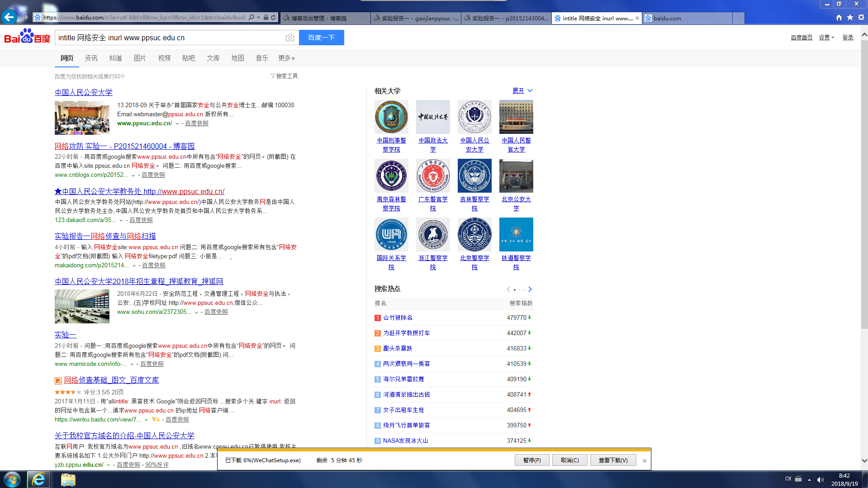Screen dimensions: 868x488
Task: Click the 中国人民警官大学 building photo
Action: [x=516, y=117]
